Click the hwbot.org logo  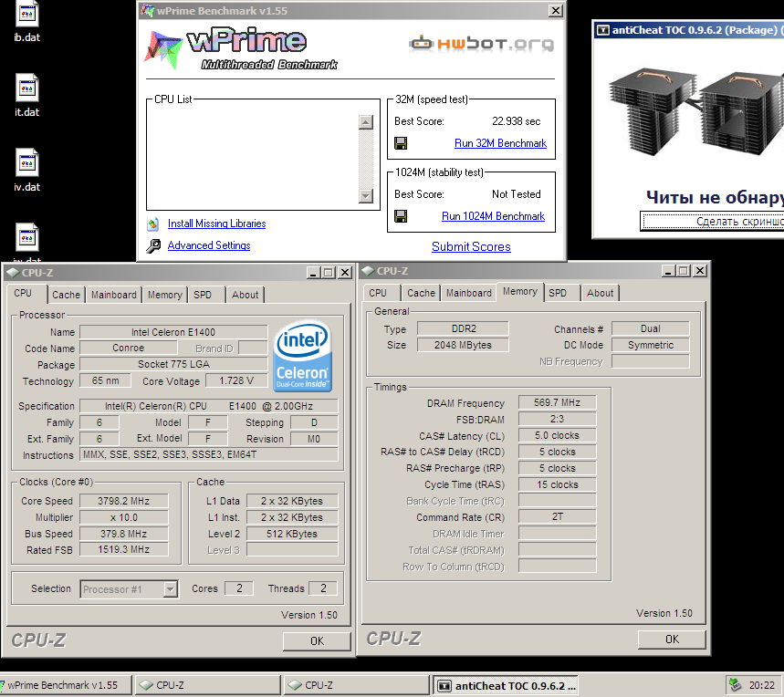[481, 44]
